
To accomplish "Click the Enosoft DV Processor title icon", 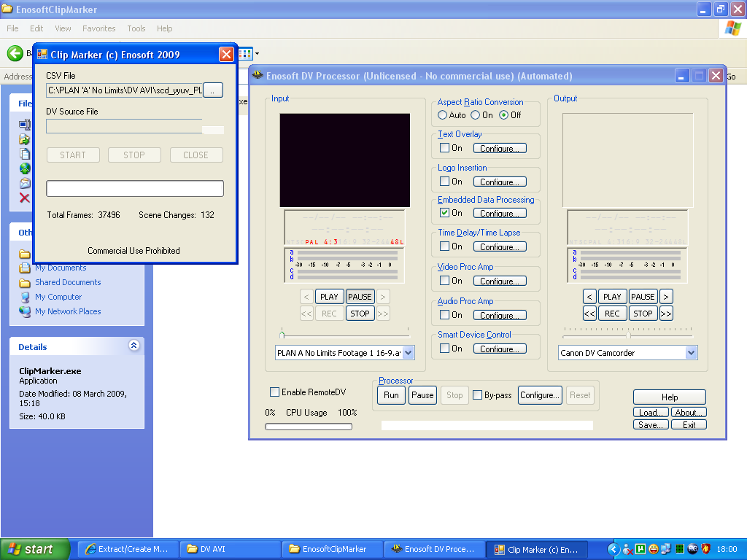I will click(258, 75).
